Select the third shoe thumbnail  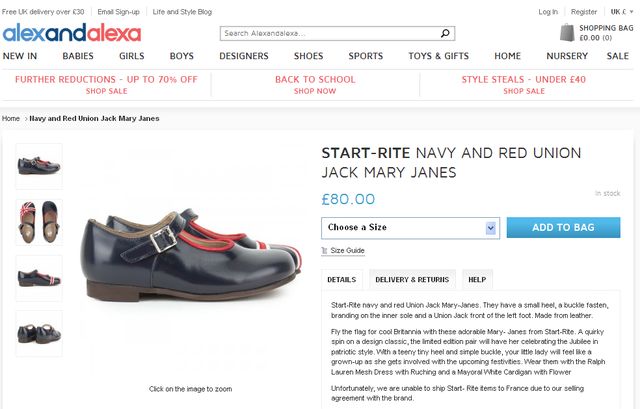[x=39, y=277]
